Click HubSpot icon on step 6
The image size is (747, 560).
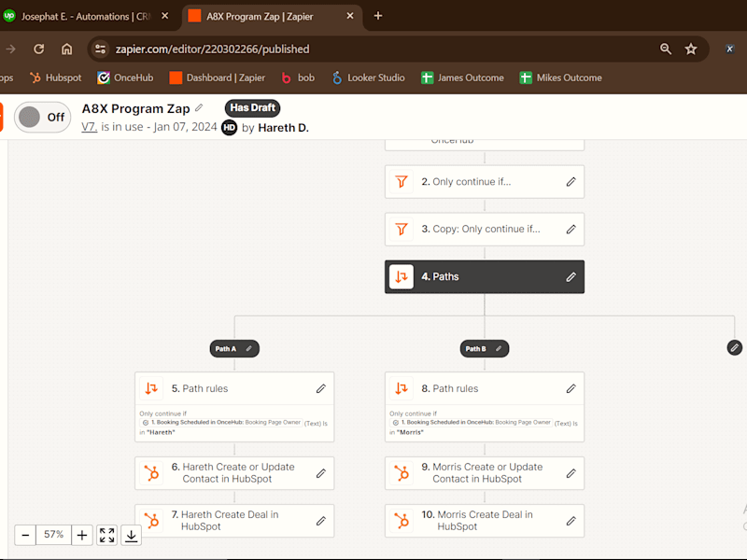pos(151,473)
